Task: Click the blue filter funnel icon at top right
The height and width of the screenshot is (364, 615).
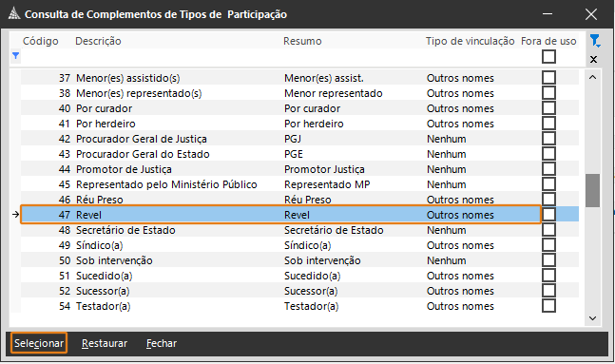Action: [595, 41]
